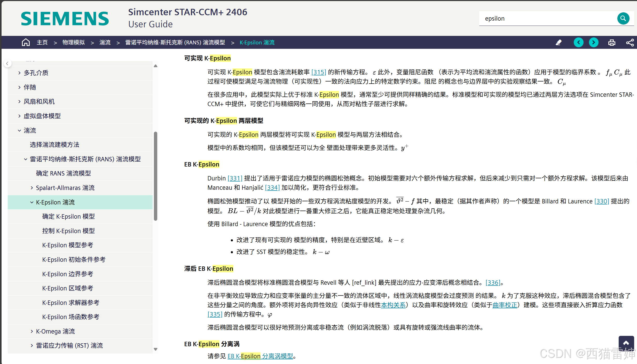
Task: Expand the 风扇和风机 tree node
Action: (x=19, y=101)
